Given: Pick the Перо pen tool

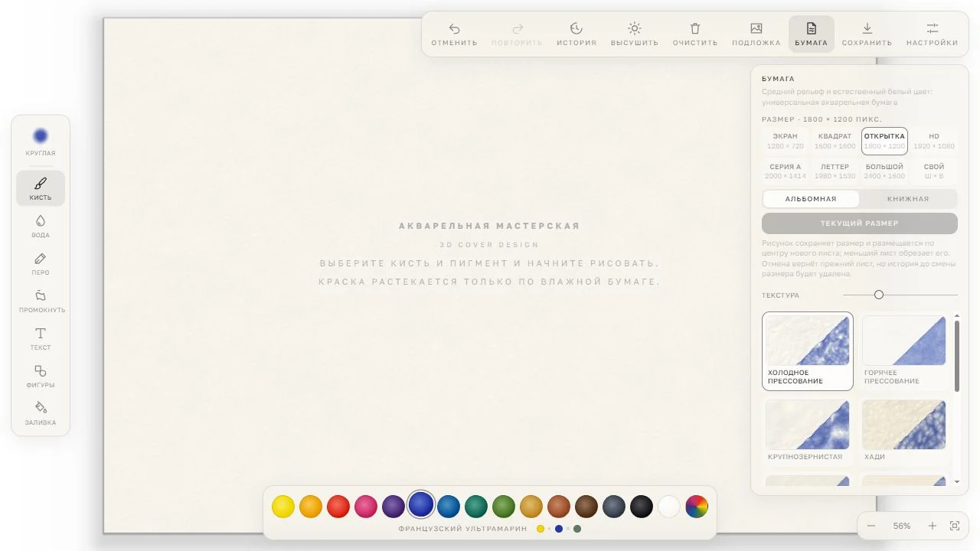Looking at the screenshot, I should 41,263.
